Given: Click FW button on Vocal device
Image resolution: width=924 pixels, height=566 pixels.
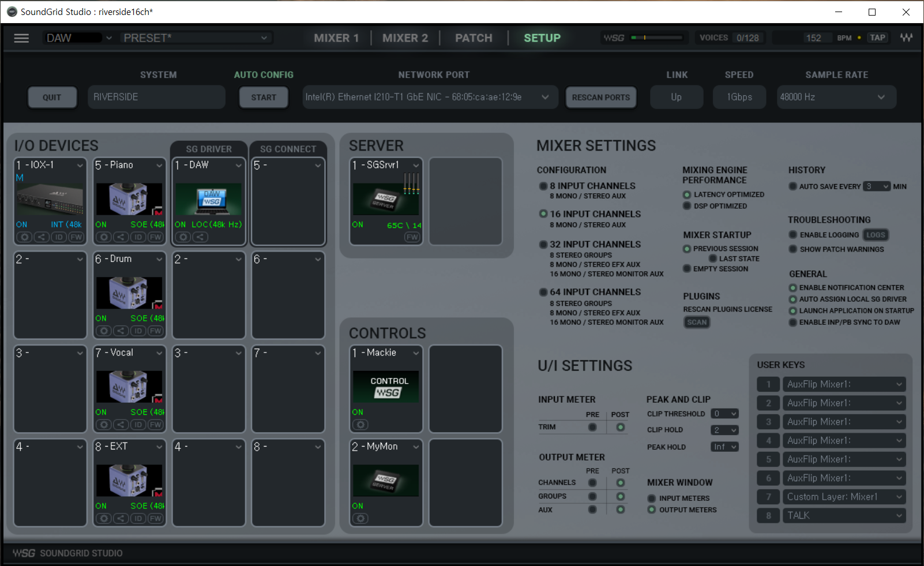Looking at the screenshot, I should pos(156,425).
